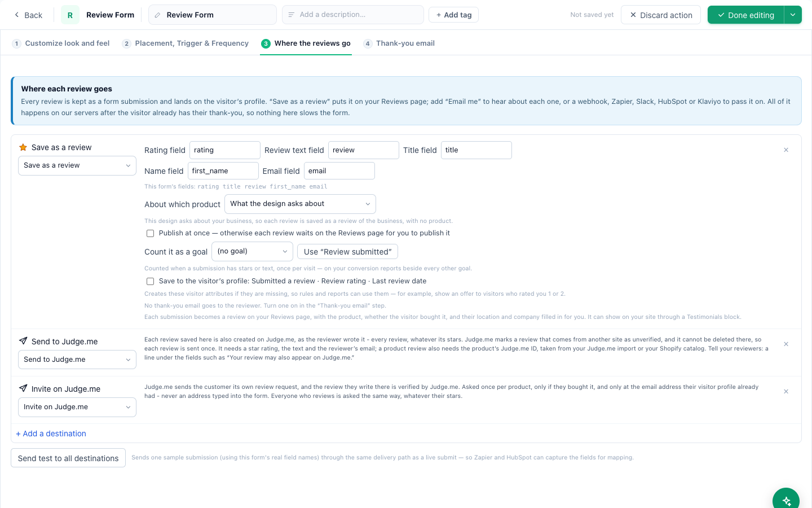Click the pencil icon in the name field
The width and height of the screenshot is (812, 508).
(157, 15)
